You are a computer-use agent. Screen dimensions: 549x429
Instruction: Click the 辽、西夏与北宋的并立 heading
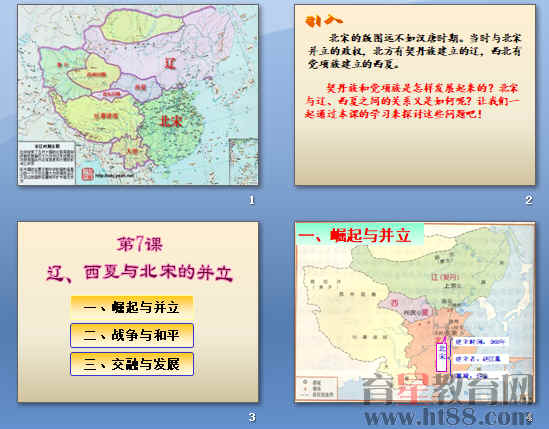click(x=139, y=272)
